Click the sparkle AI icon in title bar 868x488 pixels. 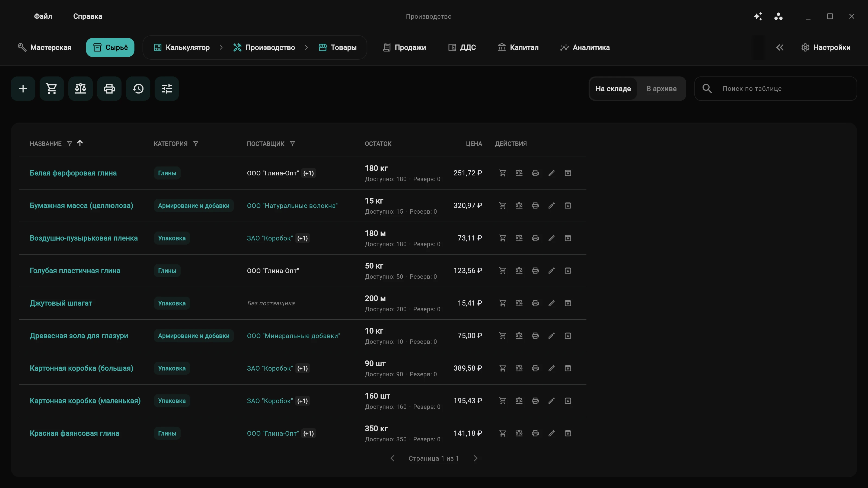758,16
